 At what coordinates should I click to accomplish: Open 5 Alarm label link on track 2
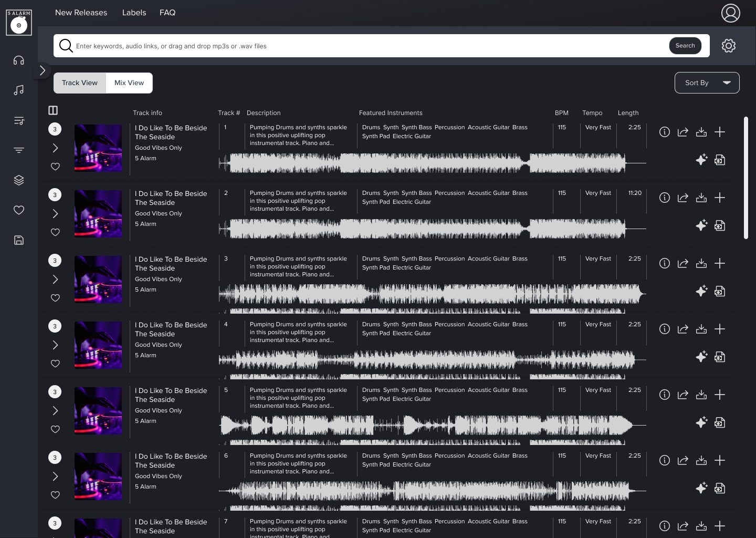145,224
